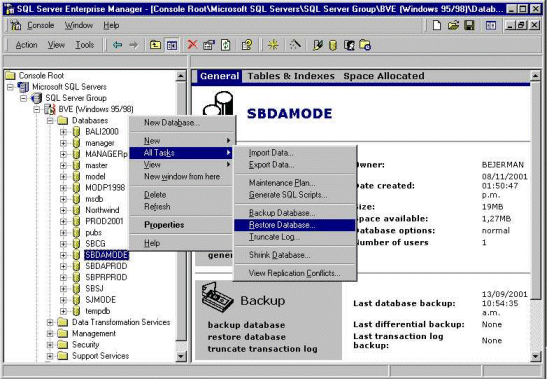Click the truncate transaction log link
547x379 pixels.
click(262, 349)
